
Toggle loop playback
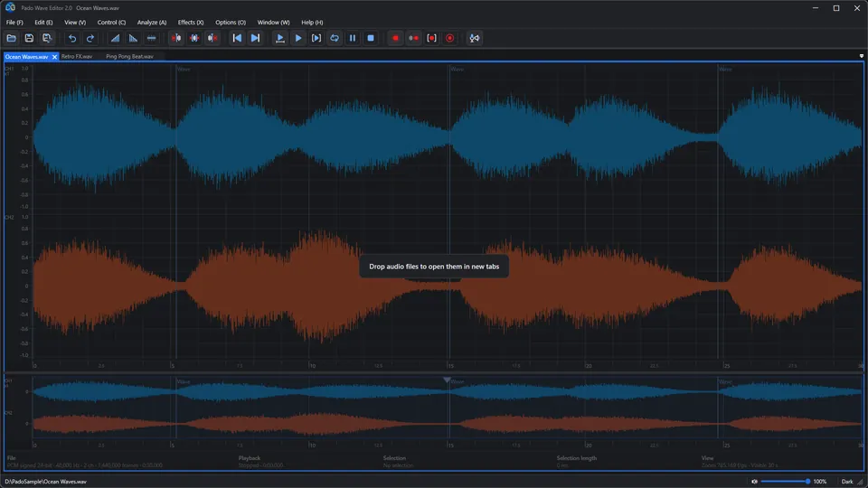tap(335, 38)
